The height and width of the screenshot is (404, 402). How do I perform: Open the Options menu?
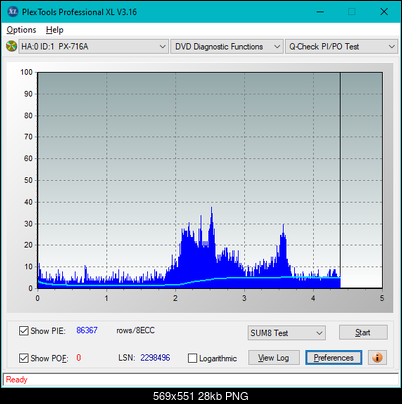(x=21, y=30)
